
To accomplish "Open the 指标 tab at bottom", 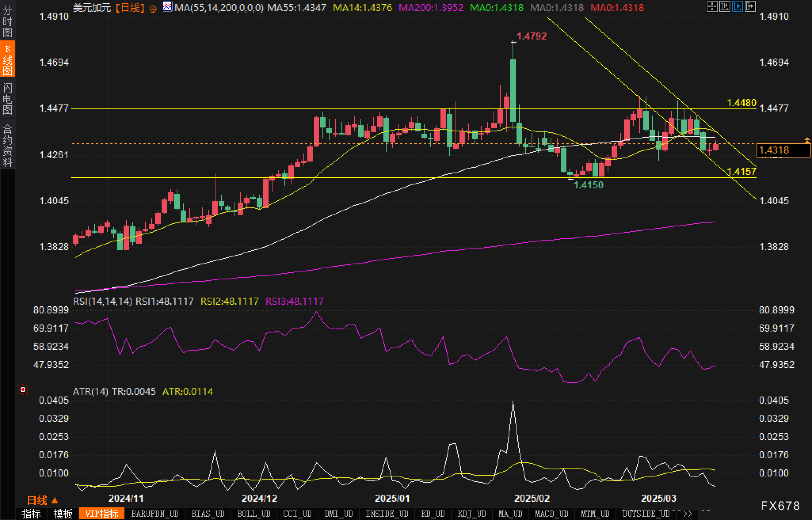I will coord(31,514).
